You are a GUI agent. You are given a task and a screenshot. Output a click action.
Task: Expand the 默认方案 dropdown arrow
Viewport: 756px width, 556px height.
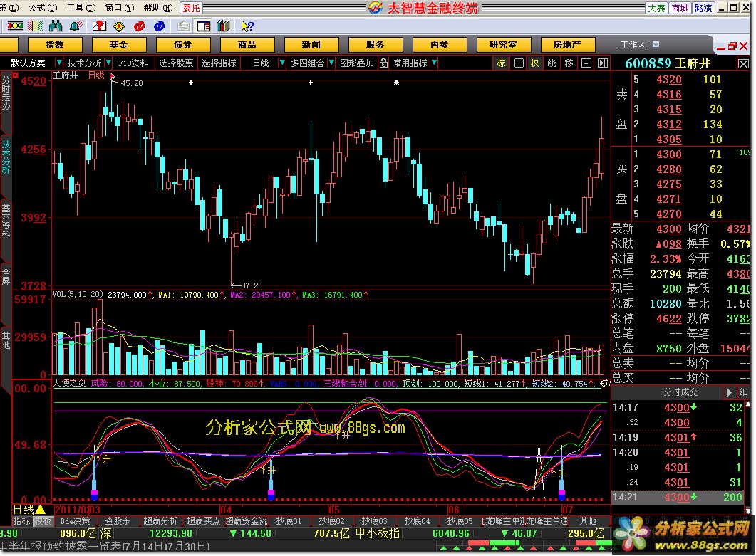pos(59,63)
